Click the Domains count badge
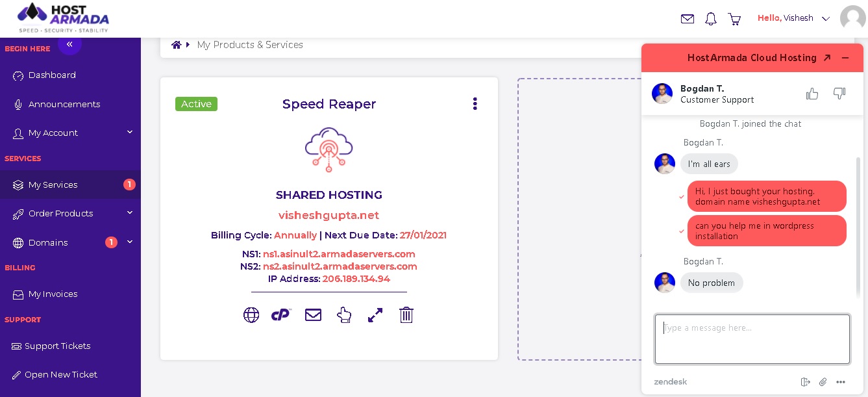This screenshot has height=397, width=868. (111, 242)
